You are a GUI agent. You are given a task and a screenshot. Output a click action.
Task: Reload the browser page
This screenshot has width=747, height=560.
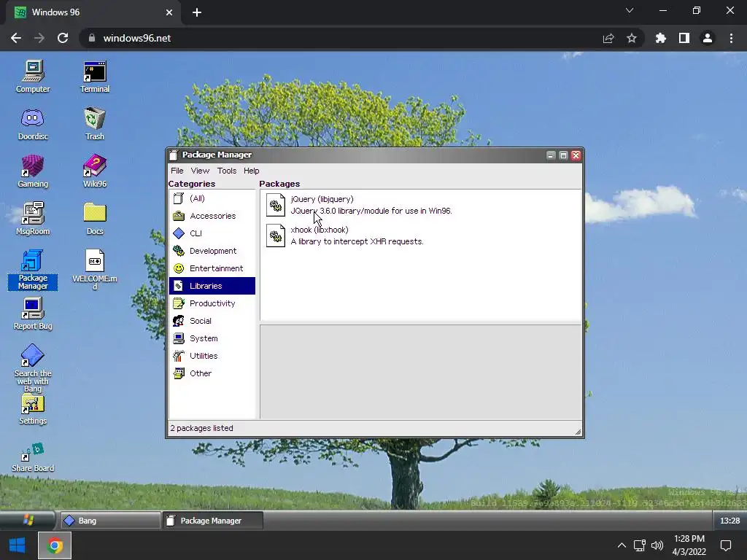tap(63, 38)
